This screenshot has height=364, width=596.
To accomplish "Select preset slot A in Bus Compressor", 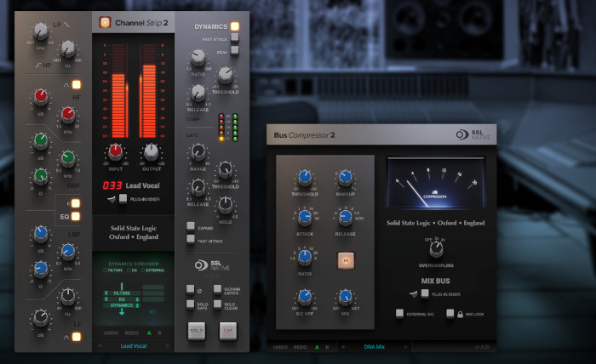I will point(317,347).
